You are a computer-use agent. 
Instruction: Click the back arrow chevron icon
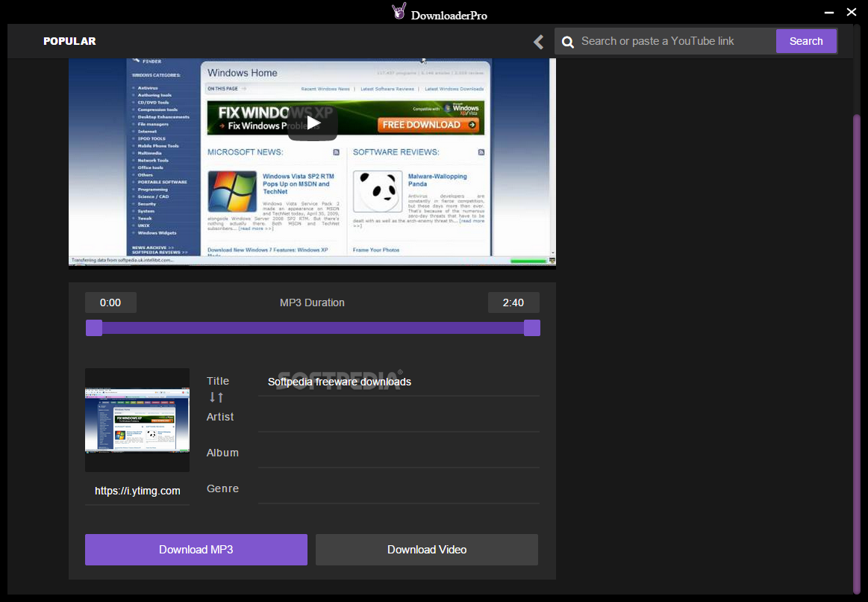click(539, 42)
